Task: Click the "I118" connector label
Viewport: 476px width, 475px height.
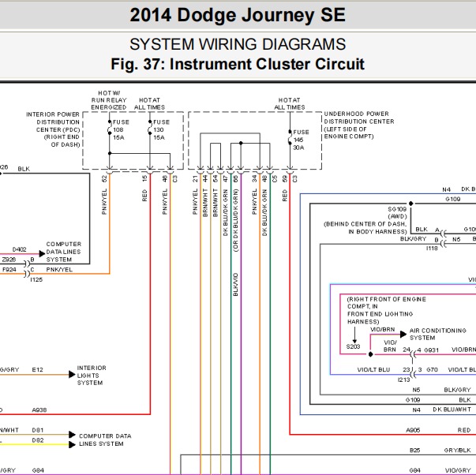Action: pyautogui.click(x=432, y=249)
